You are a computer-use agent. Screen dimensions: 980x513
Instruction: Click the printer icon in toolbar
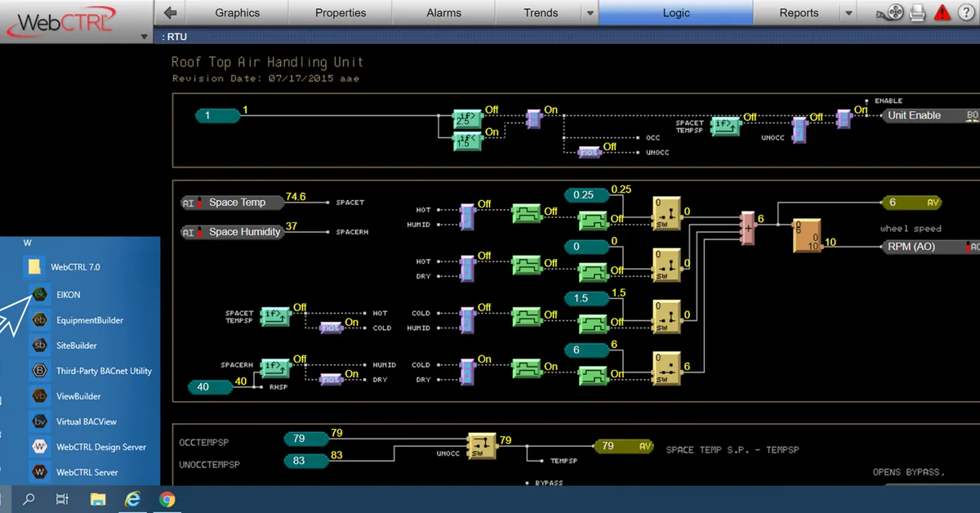[917, 12]
